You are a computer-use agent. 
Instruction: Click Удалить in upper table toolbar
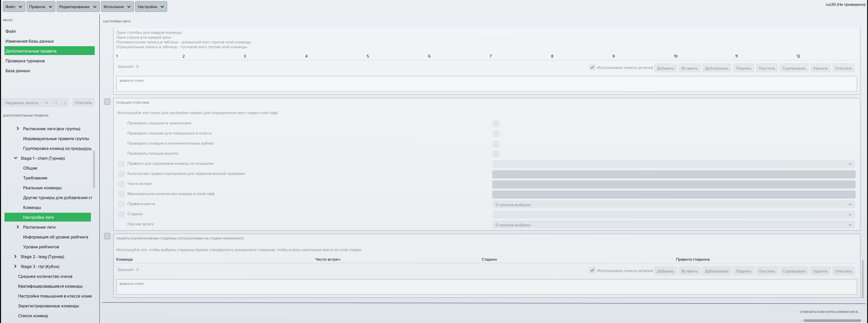[820, 68]
